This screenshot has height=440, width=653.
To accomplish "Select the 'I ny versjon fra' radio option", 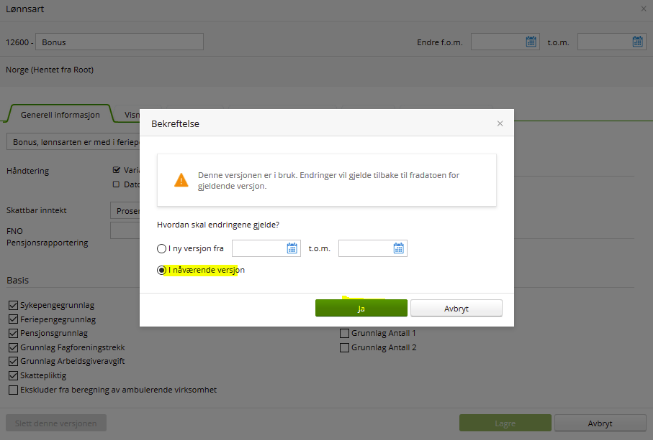I will coord(162,249).
